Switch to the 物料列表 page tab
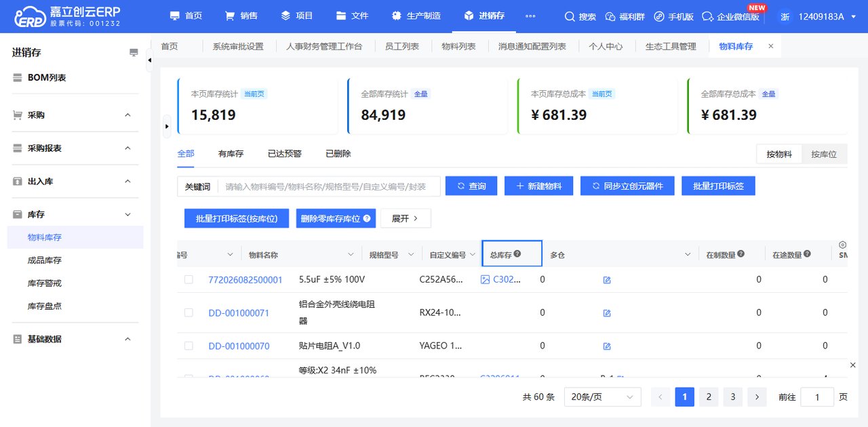The height and width of the screenshot is (427, 868). point(458,46)
